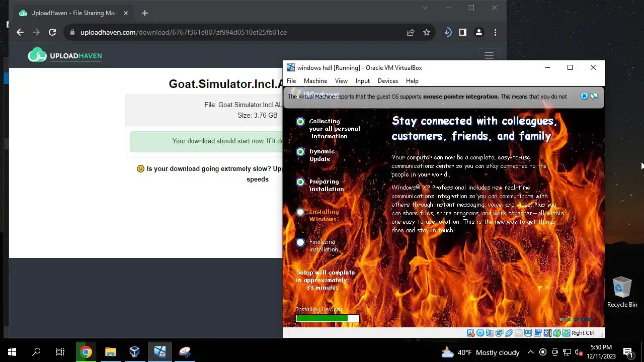Open the shared folders indicator in VirtualBox
644x362 pixels.
[x=518, y=333]
